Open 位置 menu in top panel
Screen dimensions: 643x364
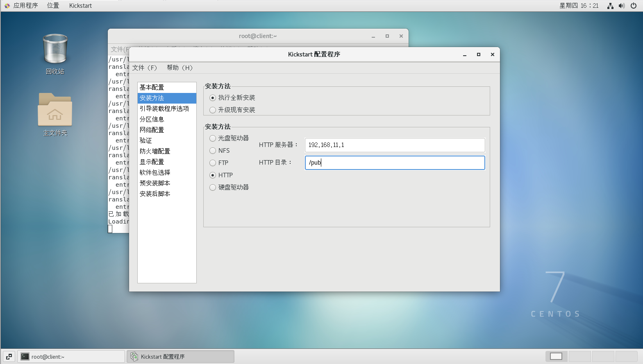pyautogui.click(x=53, y=6)
